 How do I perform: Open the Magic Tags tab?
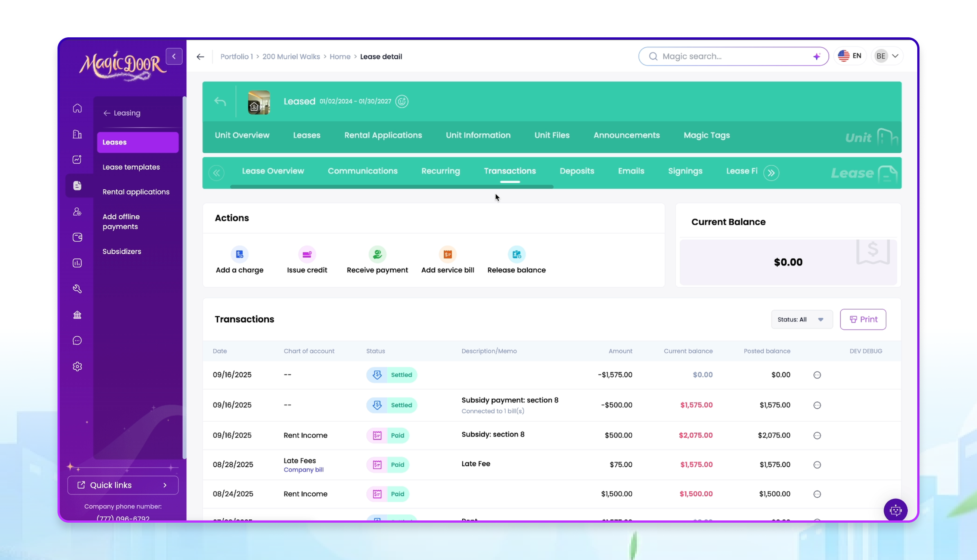pyautogui.click(x=706, y=136)
